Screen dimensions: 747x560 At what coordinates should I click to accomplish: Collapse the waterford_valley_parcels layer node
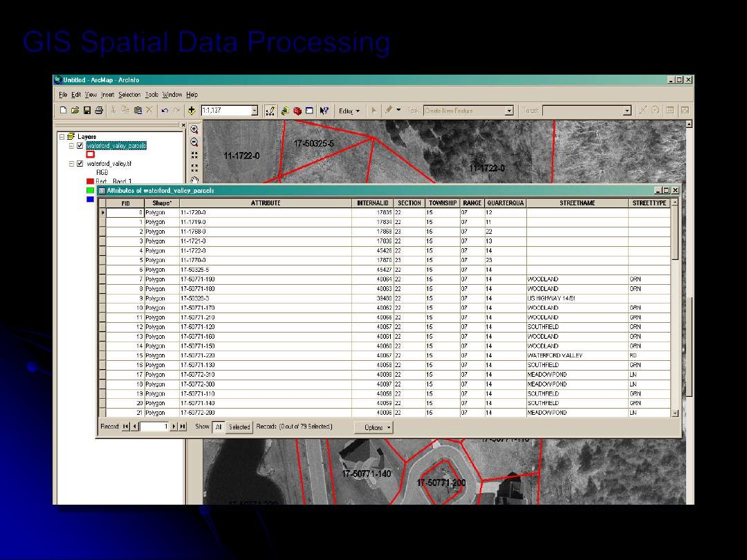[x=71, y=146]
